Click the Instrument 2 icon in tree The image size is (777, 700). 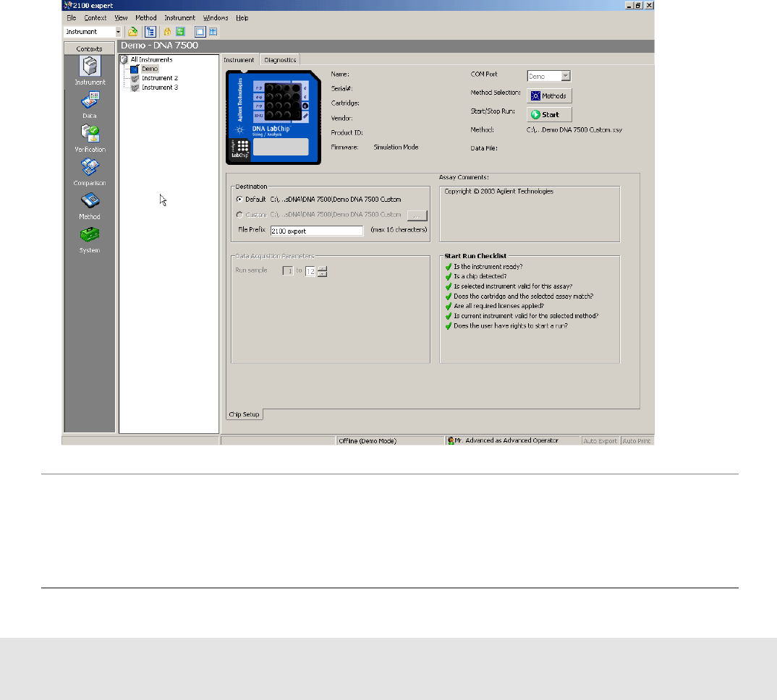[x=135, y=78]
